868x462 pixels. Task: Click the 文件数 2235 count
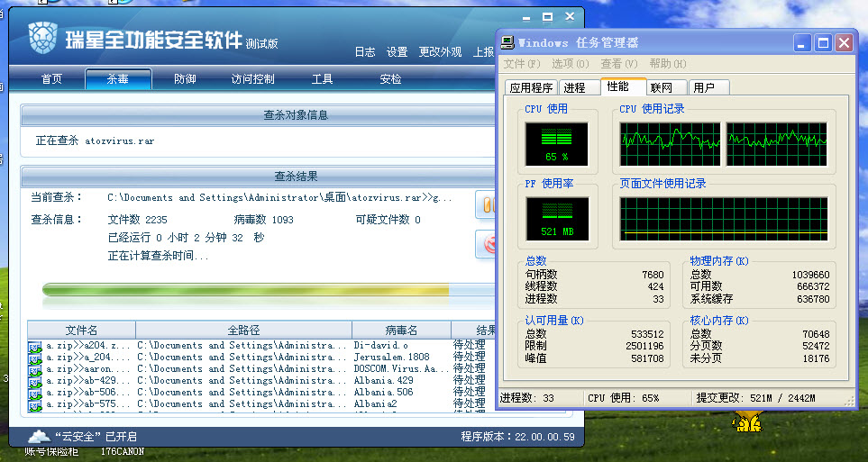pyautogui.click(x=137, y=220)
